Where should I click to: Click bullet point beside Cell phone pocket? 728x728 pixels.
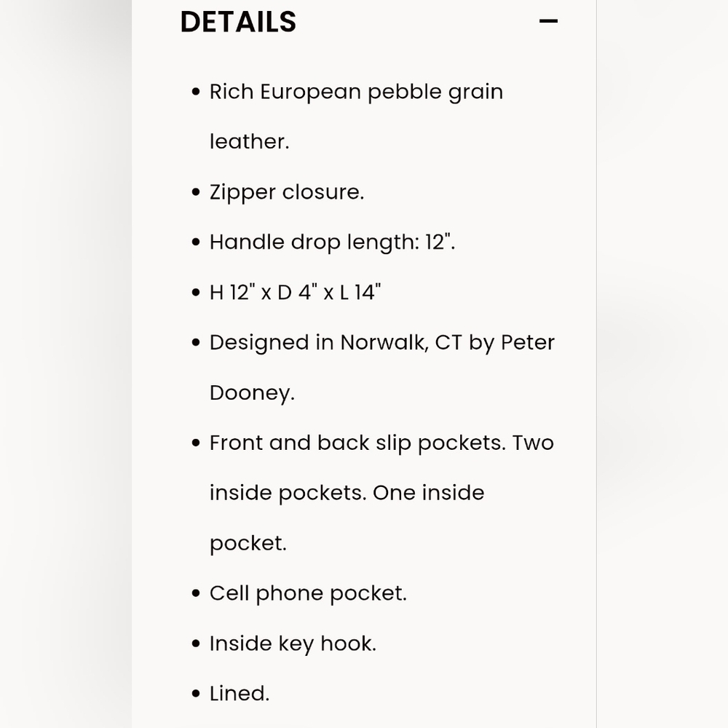coord(196,593)
